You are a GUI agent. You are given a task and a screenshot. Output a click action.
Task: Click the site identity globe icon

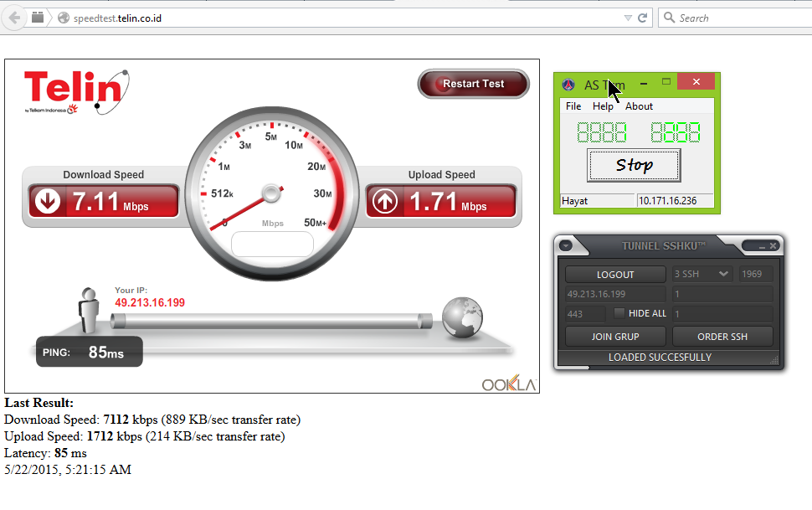64,18
